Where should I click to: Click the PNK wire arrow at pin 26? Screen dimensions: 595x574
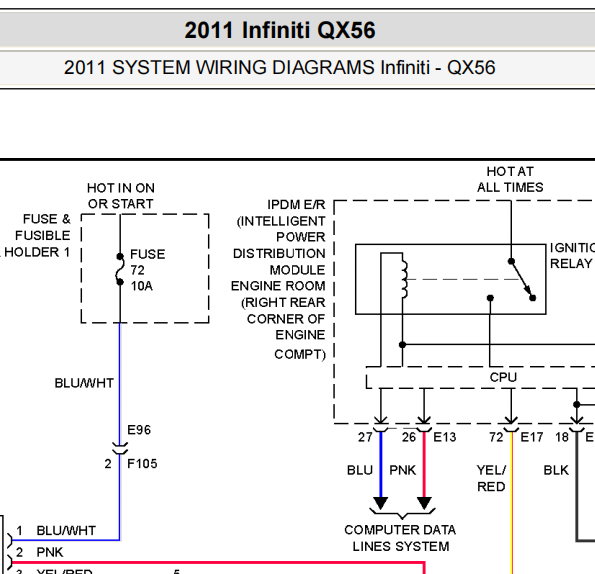[x=424, y=503]
